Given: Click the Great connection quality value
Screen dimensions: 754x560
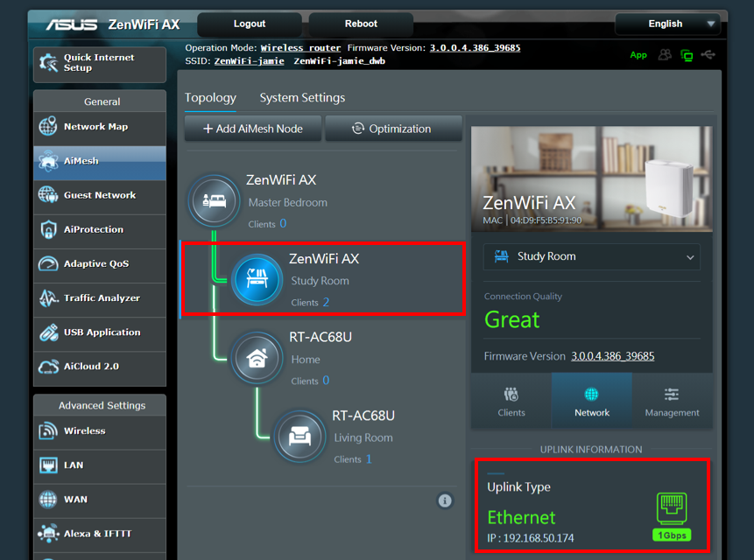Looking at the screenshot, I should tap(511, 320).
